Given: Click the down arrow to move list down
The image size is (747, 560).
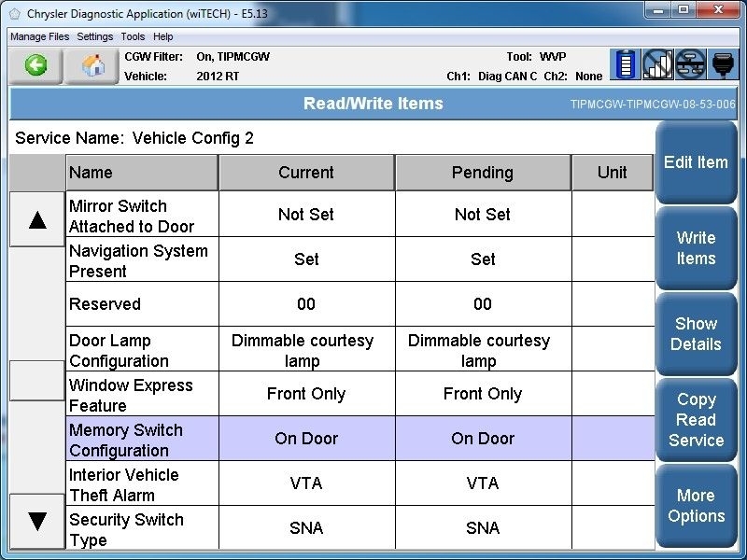Looking at the screenshot, I should coord(37,521).
